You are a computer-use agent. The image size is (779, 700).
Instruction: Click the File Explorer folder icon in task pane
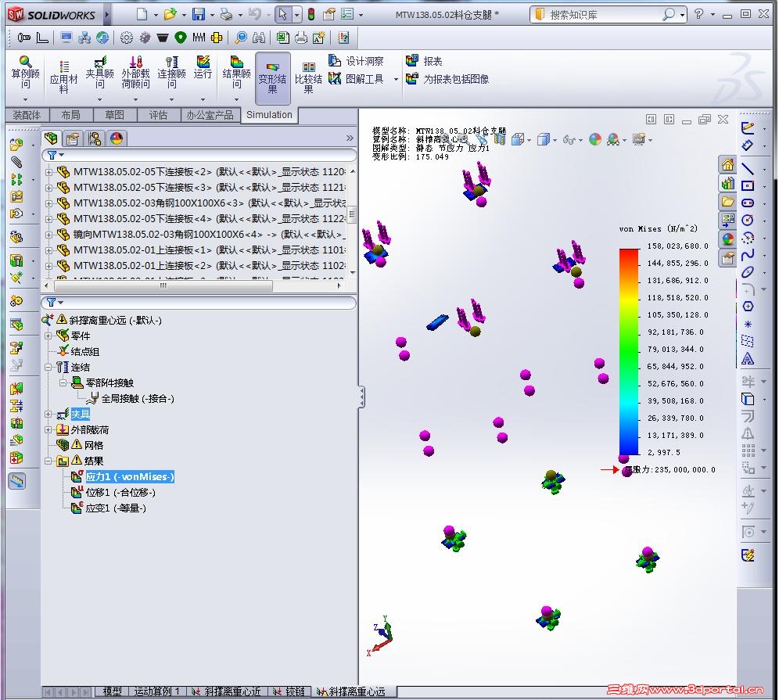click(x=728, y=201)
